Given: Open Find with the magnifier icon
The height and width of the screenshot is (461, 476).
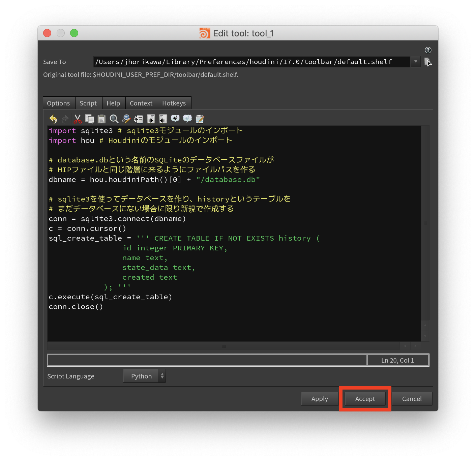Looking at the screenshot, I should pyautogui.click(x=114, y=119).
